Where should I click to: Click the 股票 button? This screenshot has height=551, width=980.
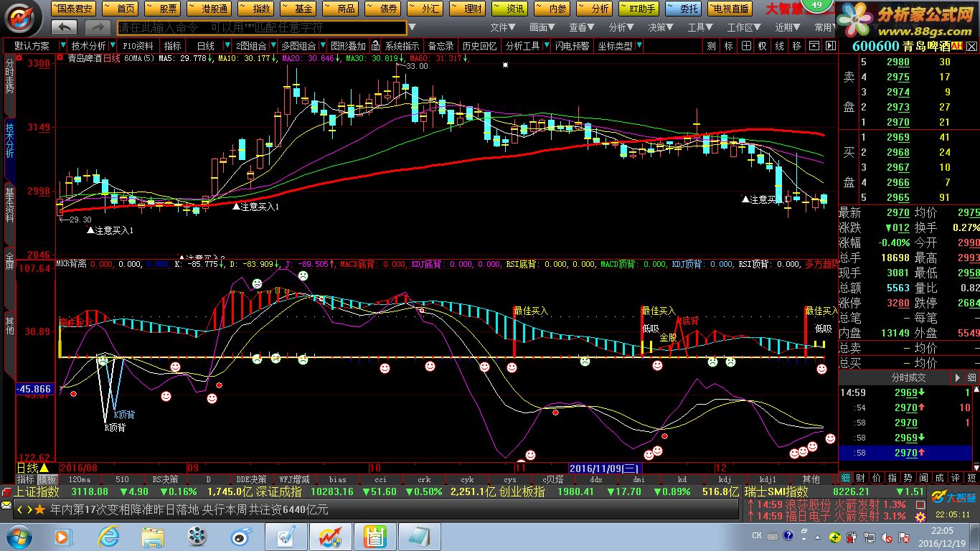point(161,9)
